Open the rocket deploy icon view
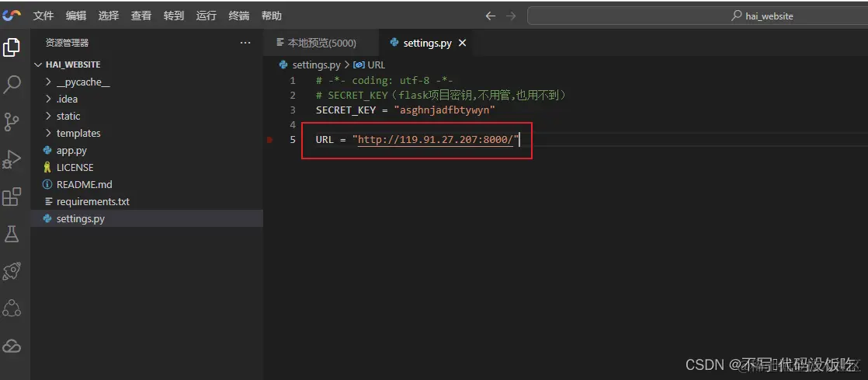Viewport: 868px width, 380px height. pos(12,271)
